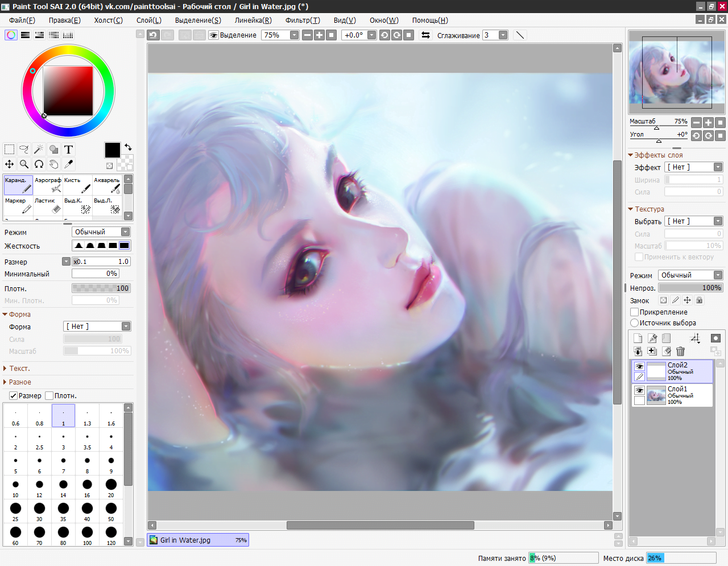Hide the Слой1 layer visibility
This screenshot has width=728, height=566.
(x=639, y=390)
